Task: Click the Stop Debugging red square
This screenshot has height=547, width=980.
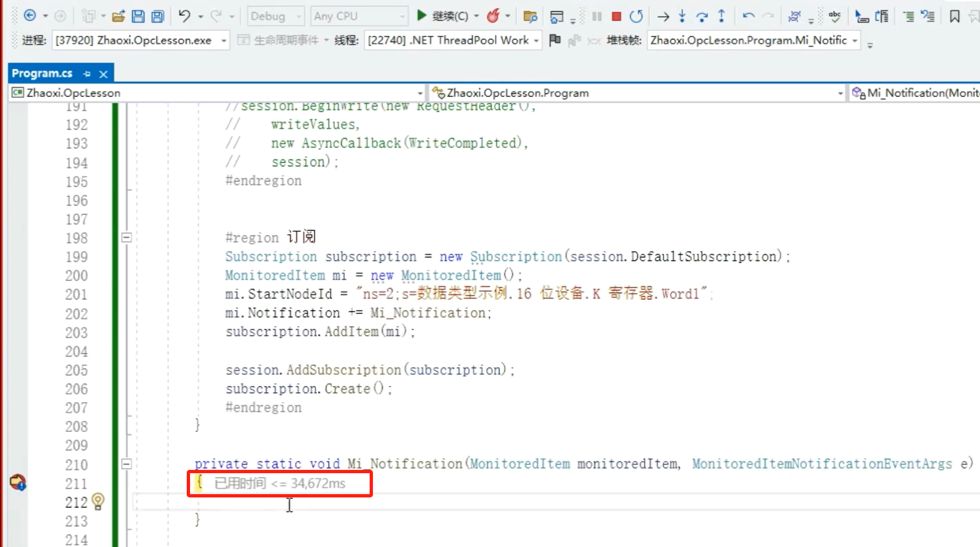Action: click(x=616, y=17)
